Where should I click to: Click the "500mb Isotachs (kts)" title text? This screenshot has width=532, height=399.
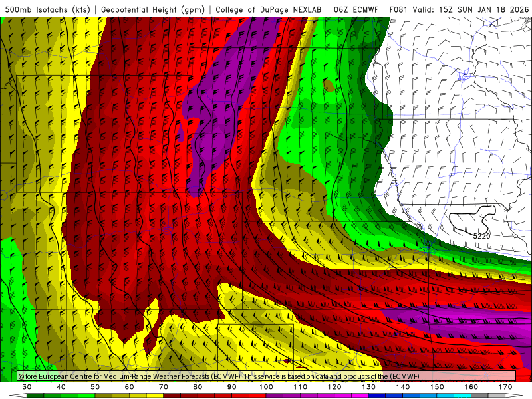[x=48, y=9]
